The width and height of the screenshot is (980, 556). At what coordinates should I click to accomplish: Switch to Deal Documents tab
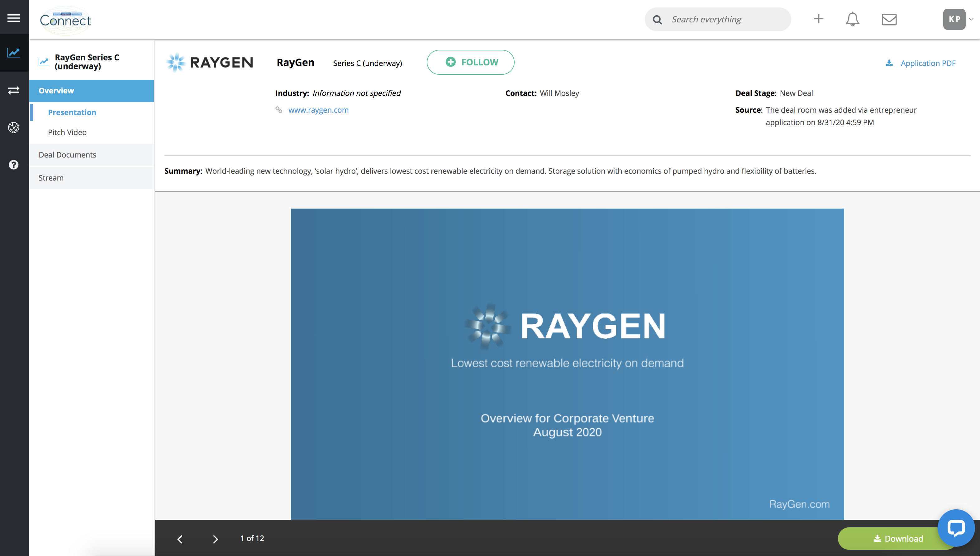67,155
